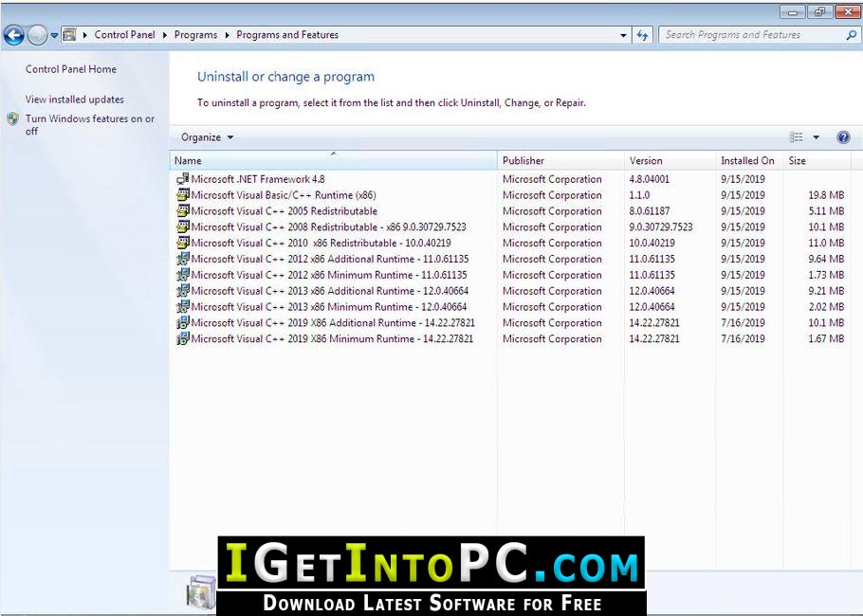Screen dimensions: 863x616
Task: Click icon of Visual C++ 2019 Additional Runtime
Action: (x=183, y=322)
